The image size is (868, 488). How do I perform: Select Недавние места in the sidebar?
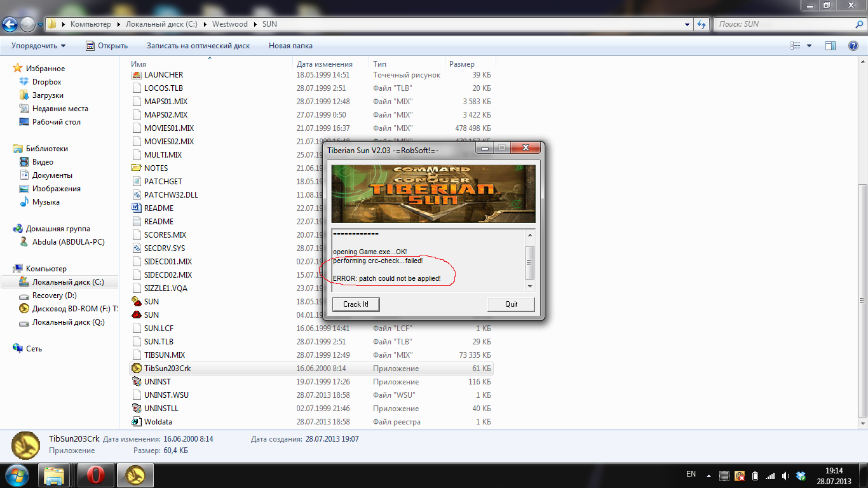pos(60,109)
